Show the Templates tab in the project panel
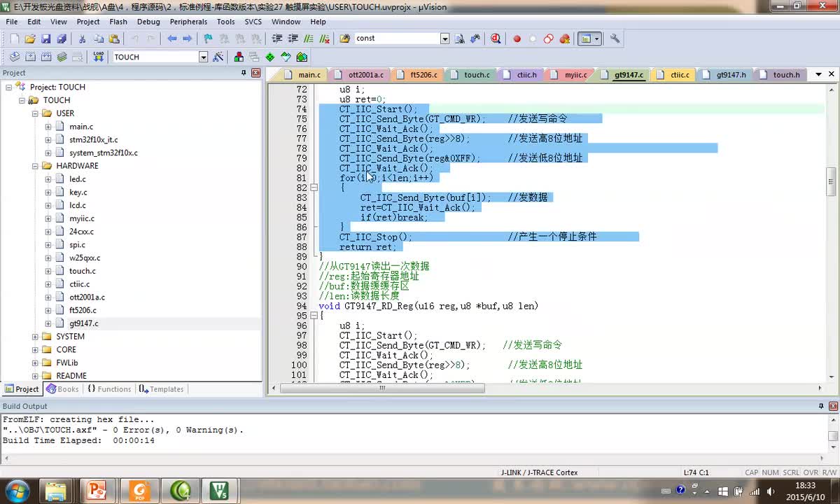Viewport: 840px width, 504px height. click(x=160, y=389)
